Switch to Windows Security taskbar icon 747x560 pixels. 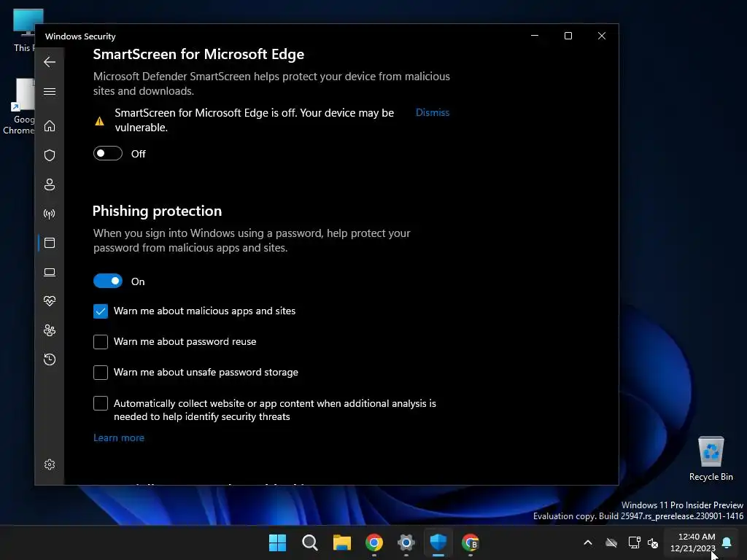point(438,542)
